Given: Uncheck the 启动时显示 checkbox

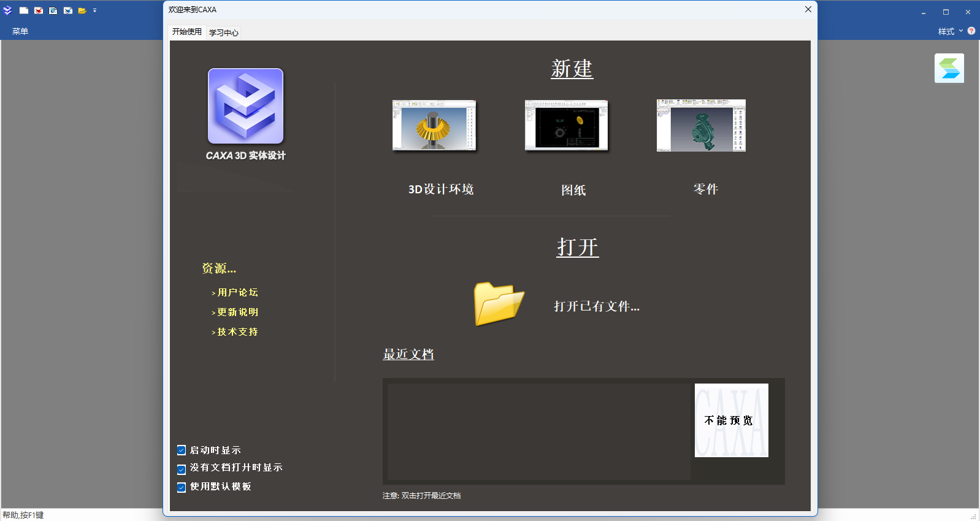Looking at the screenshot, I should [182, 450].
